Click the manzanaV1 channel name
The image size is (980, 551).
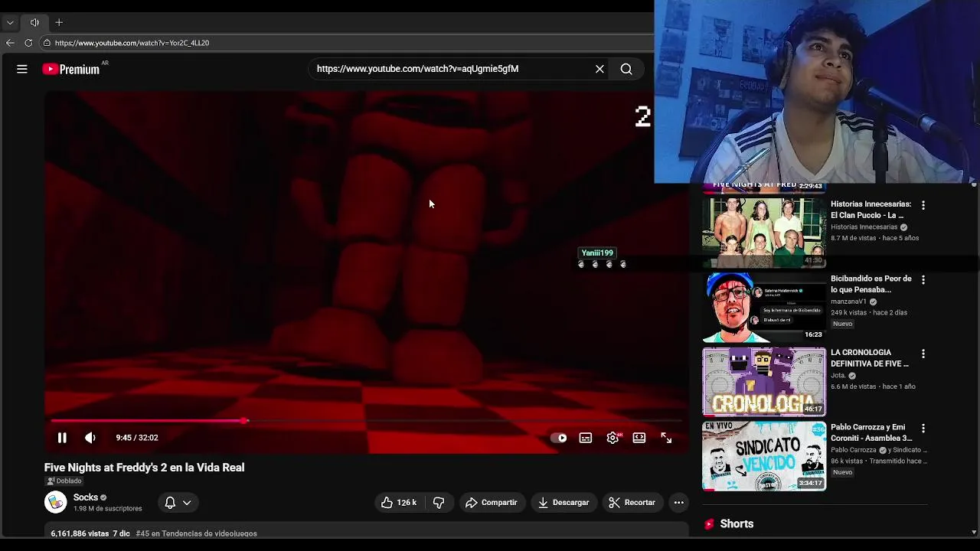tap(848, 302)
